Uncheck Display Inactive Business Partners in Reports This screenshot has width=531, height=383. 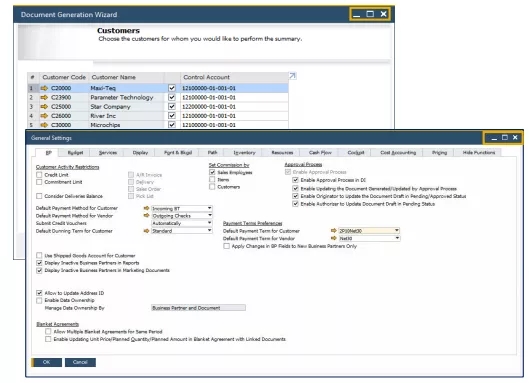(x=39, y=263)
